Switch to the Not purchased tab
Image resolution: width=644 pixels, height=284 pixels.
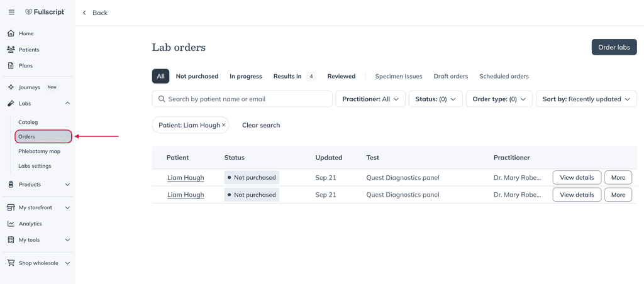[197, 76]
